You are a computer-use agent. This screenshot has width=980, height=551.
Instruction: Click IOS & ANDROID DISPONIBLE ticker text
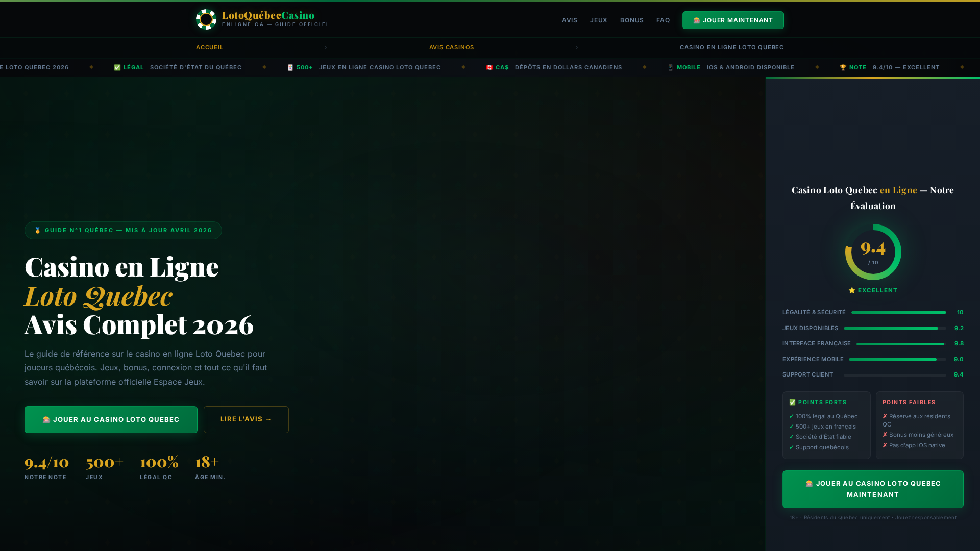pos(750,67)
